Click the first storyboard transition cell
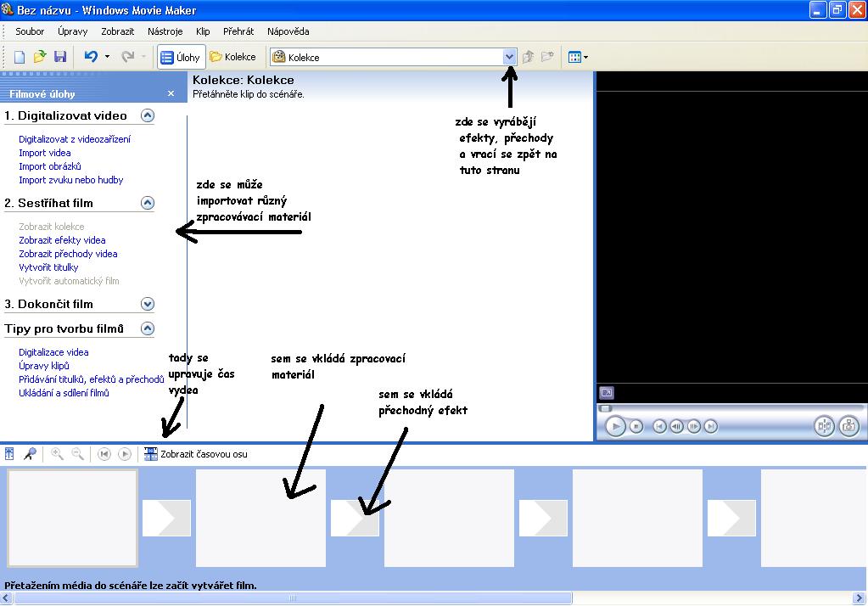Screen dimensions: 868x606 (x=166, y=519)
